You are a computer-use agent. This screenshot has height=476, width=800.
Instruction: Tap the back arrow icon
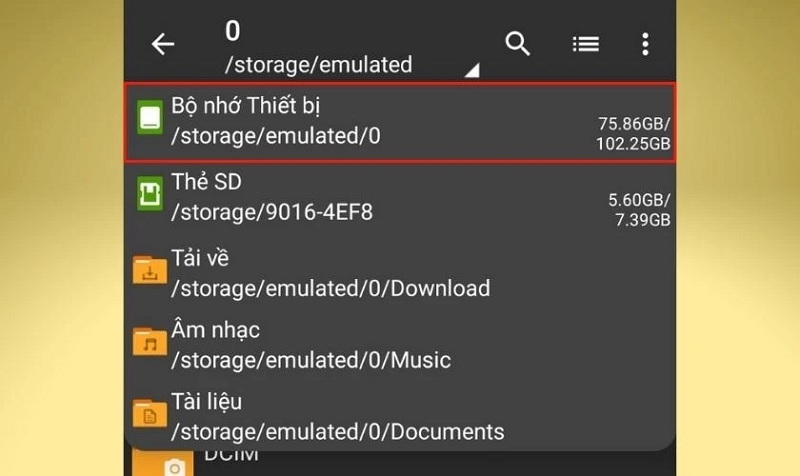click(162, 44)
